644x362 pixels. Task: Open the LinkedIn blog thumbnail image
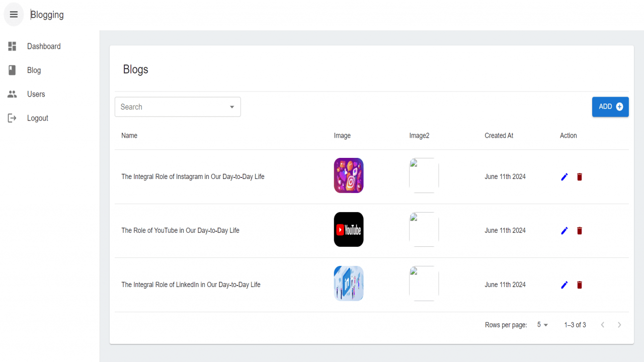(349, 284)
